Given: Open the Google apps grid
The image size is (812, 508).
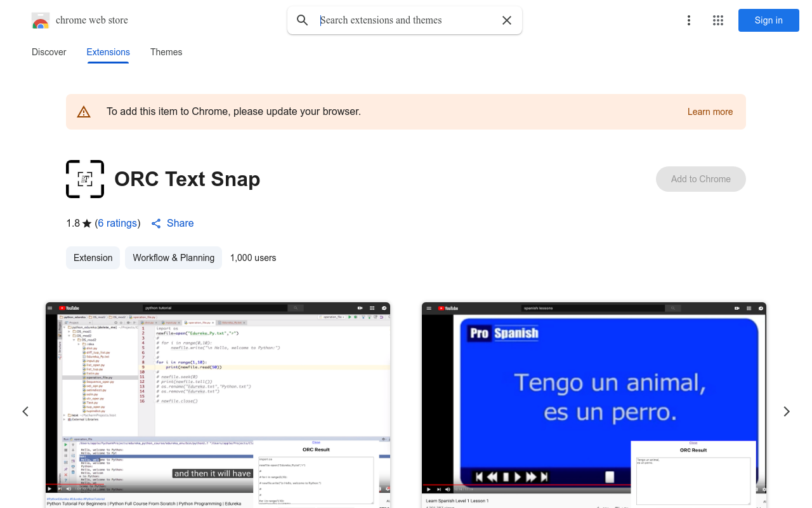Looking at the screenshot, I should click(x=718, y=20).
